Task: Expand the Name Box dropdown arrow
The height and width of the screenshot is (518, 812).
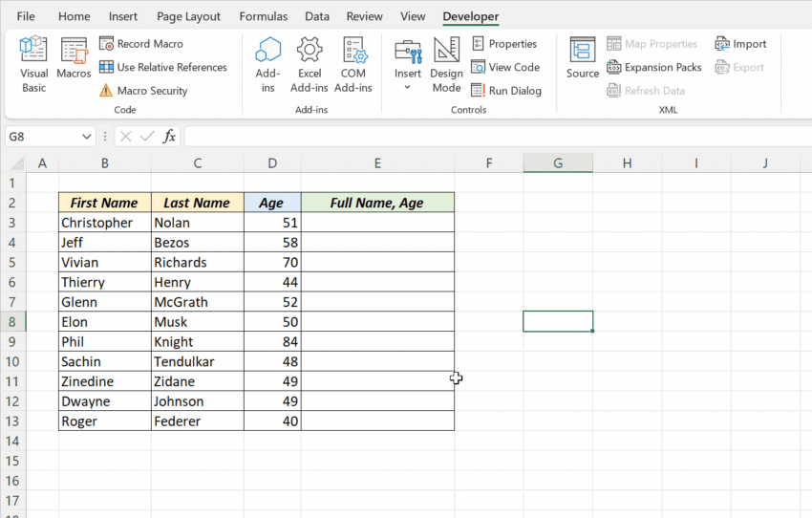Action: tap(87, 137)
